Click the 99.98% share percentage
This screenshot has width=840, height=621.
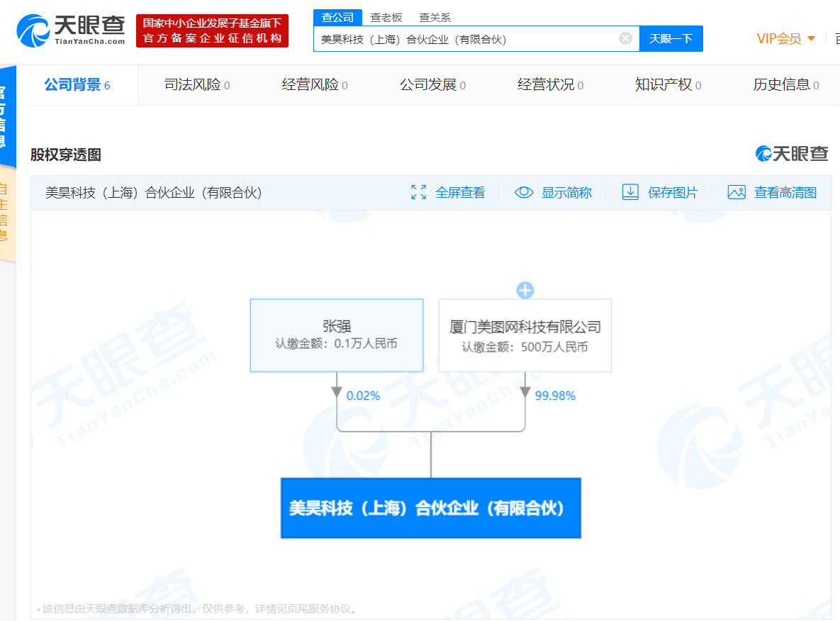coord(555,396)
